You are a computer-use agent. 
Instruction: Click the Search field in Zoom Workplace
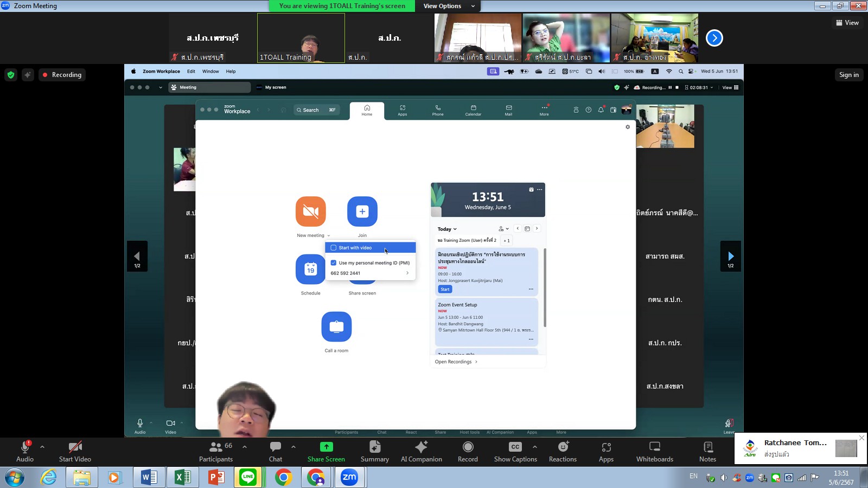[x=317, y=110]
